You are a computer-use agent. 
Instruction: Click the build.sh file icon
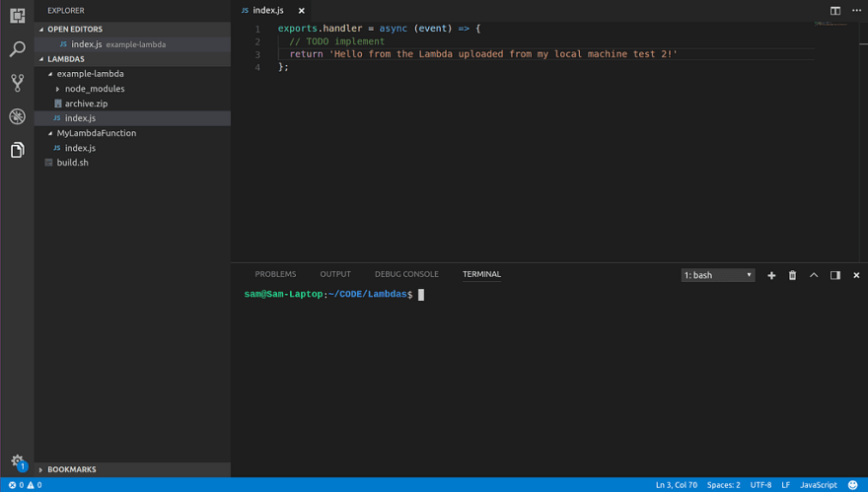[48, 163]
